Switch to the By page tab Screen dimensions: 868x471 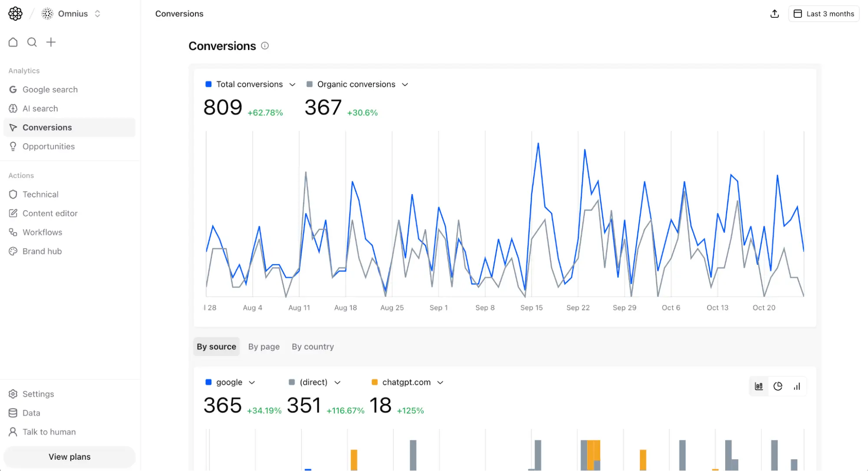point(264,346)
